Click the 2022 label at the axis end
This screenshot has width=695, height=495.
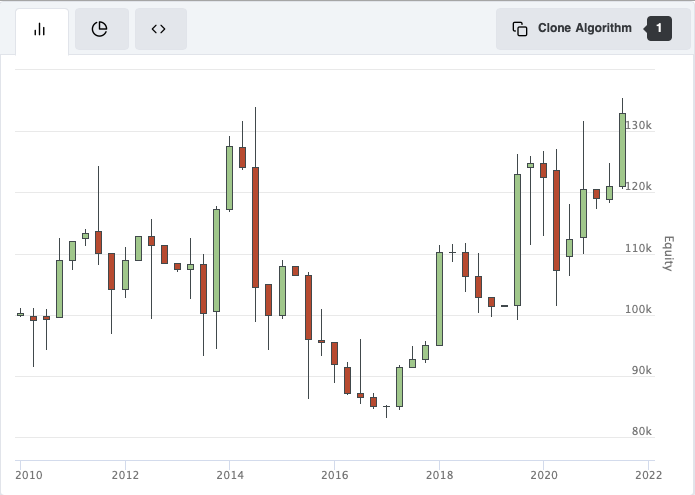[x=648, y=475]
